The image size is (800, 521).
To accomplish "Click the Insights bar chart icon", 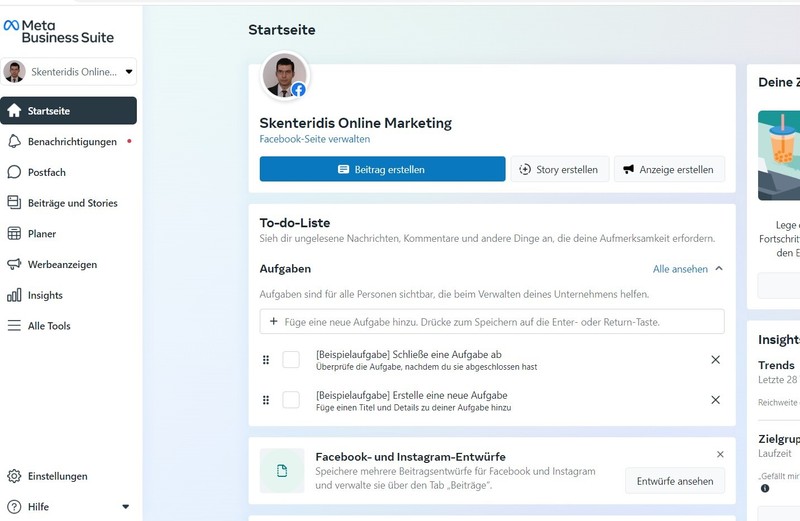I will pos(14,295).
